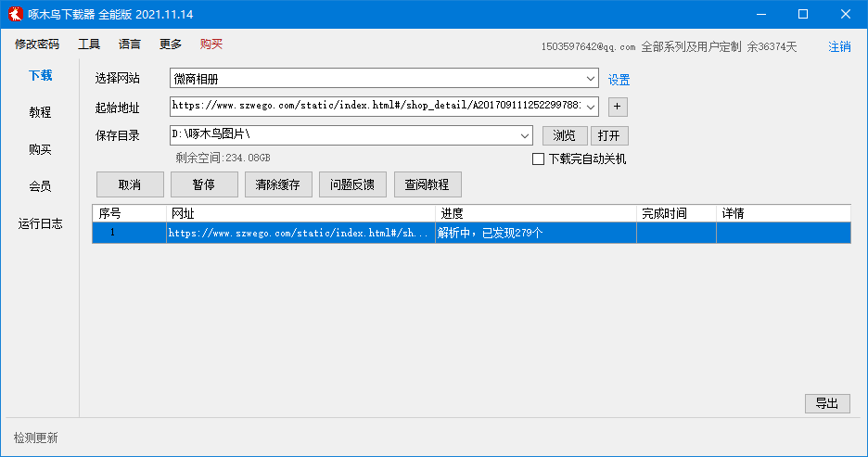Viewport: 868px width, 457px height.
Task: Switch to the 购买 sidebar tab
Action: coord(41,149)
